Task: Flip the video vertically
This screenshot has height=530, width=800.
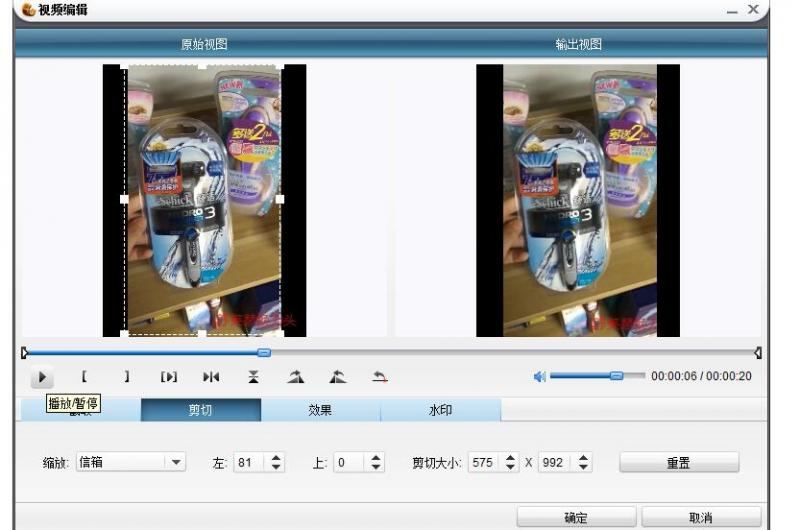Action: (x=253, y=377)
